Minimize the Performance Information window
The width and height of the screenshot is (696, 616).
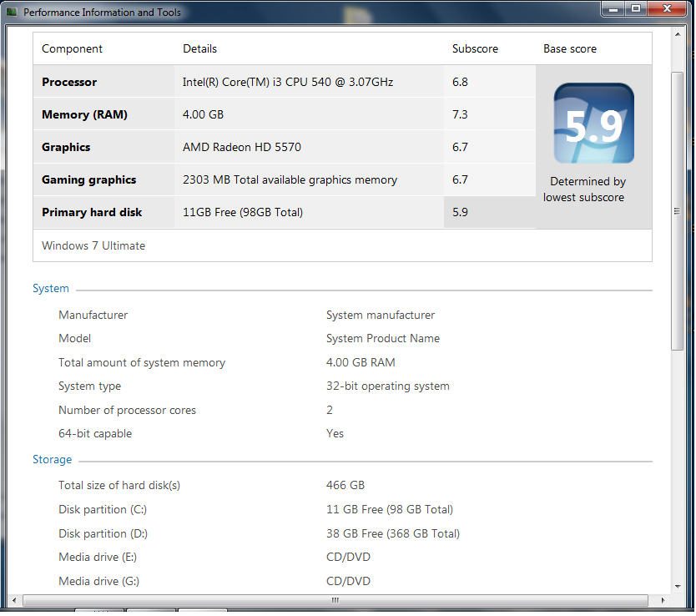[x=613, y=9]
